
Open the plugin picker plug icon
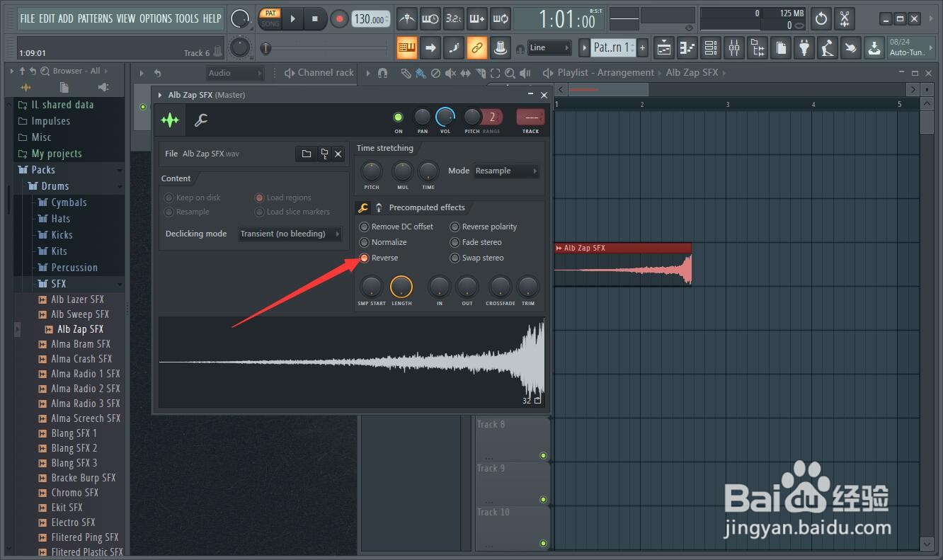[x=804, y=48]
